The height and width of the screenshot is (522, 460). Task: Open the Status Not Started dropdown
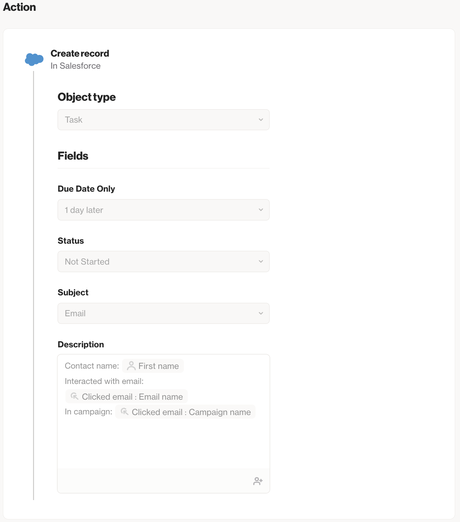click(163, 262)
